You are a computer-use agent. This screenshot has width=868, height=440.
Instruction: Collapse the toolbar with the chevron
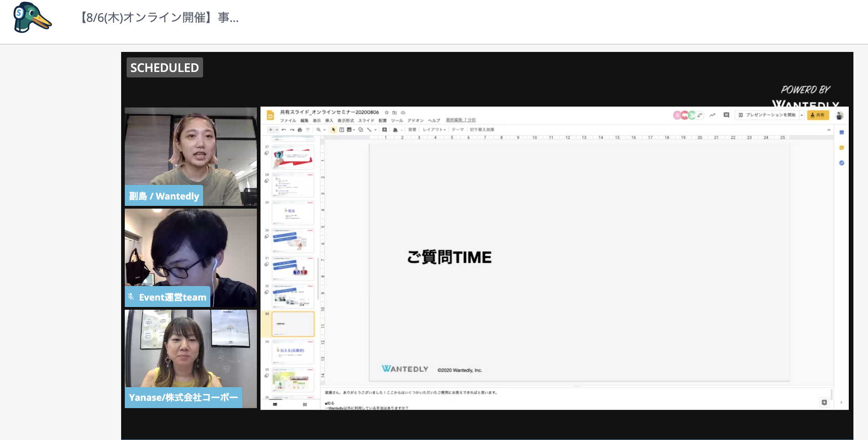pos(829,130)
